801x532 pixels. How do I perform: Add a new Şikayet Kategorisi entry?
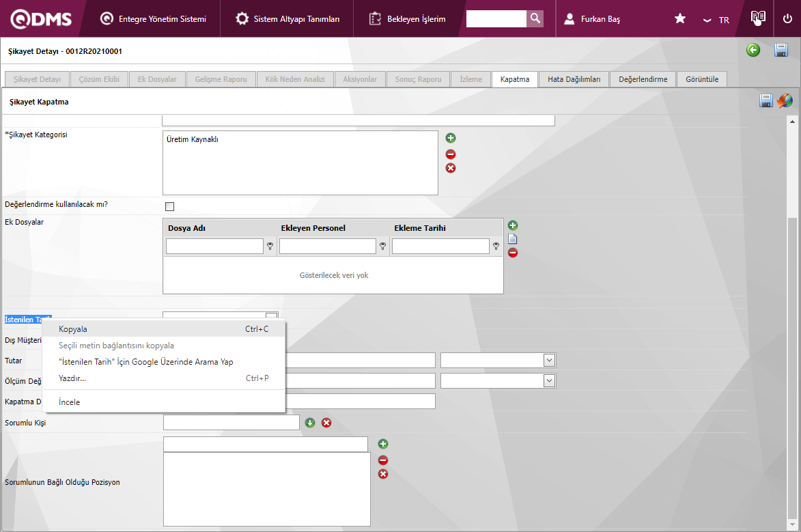click(451, 139)
